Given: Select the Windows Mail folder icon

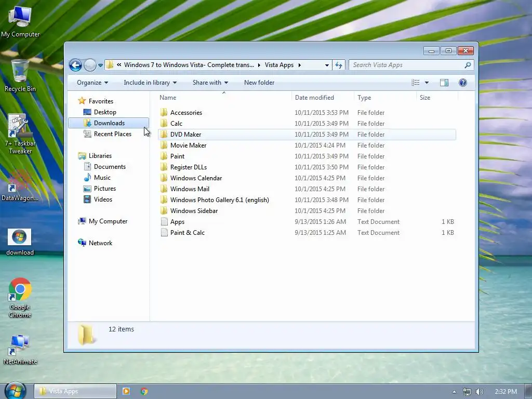Looking at the screenshot, I should point(164,189).
